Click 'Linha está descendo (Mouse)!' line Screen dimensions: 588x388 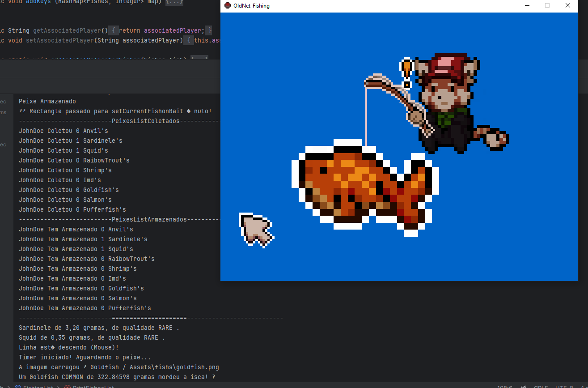pos(69,348)
